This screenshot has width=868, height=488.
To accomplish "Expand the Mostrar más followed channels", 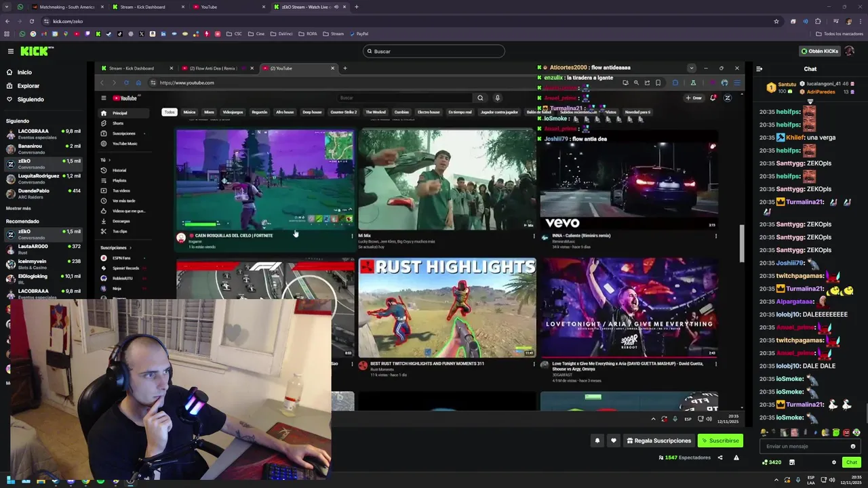I will [x=18, y=208].
